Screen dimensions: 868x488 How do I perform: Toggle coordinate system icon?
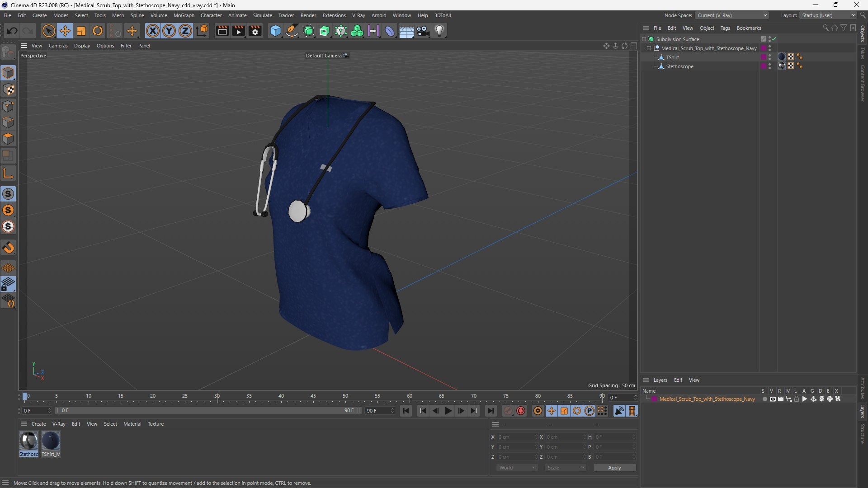click(x=203, y=31)
